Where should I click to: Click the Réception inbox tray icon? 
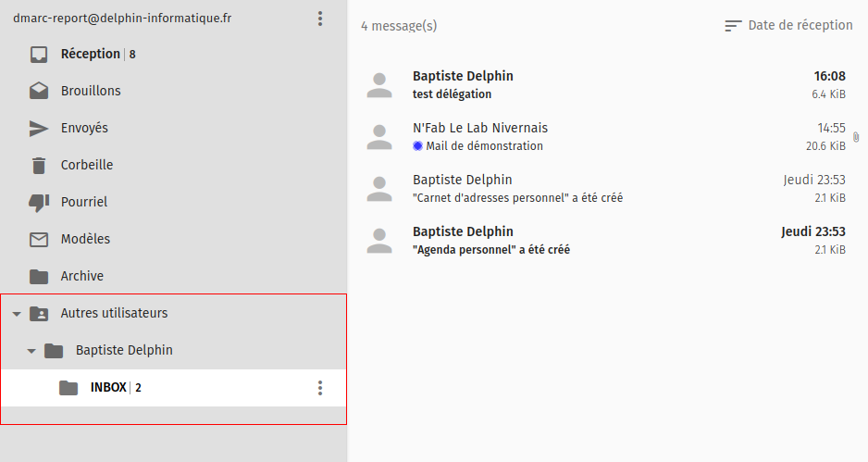tap(39, 55)
